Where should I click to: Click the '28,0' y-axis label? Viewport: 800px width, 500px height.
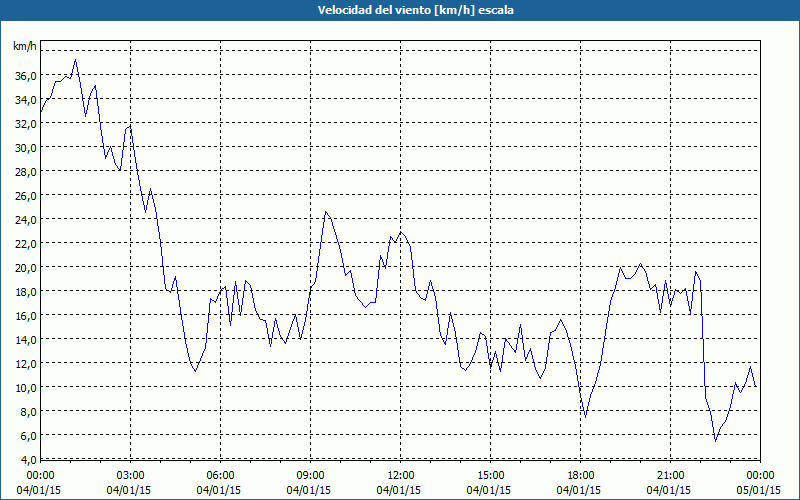(27, 171)
